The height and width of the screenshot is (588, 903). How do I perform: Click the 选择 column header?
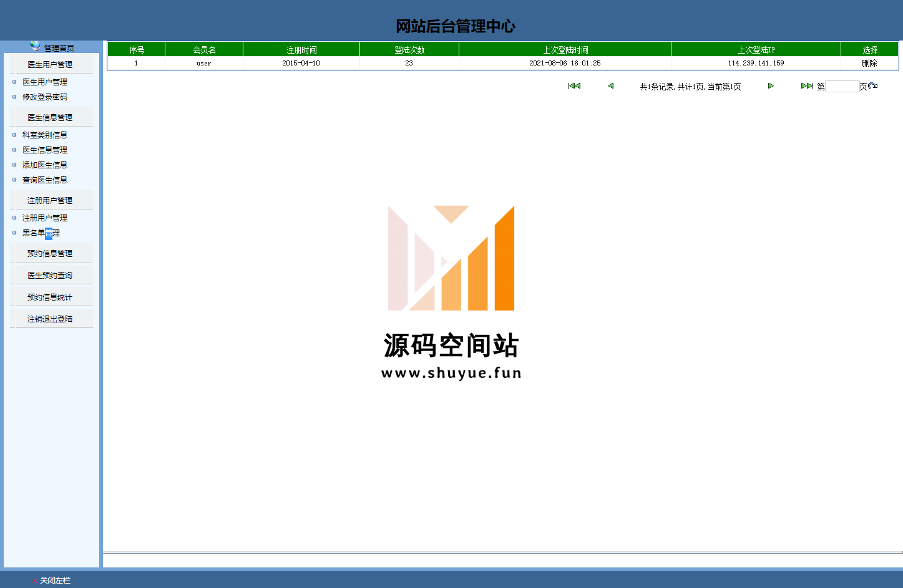pyautogui.click(x=870, y=49)
